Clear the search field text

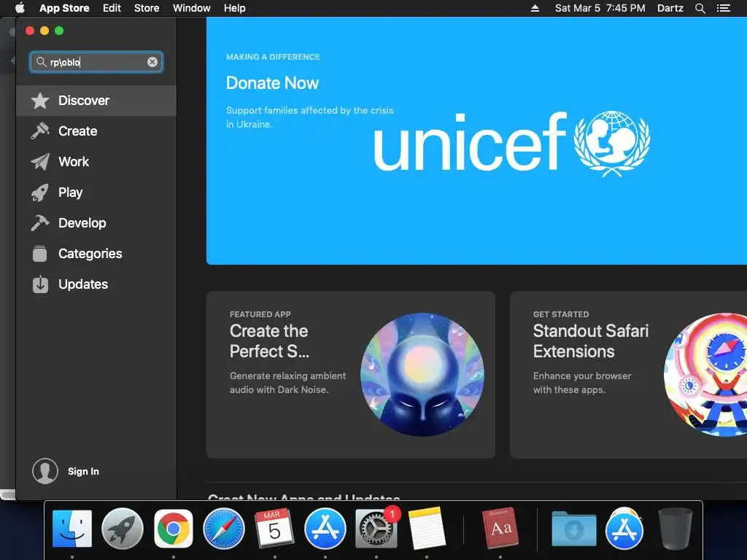(x=152, y=62)
